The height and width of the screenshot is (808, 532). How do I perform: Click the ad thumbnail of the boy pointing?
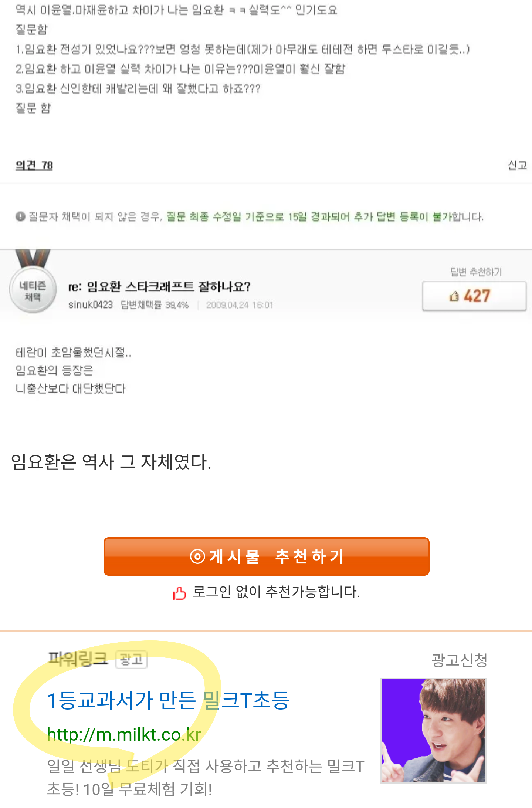(433, 731)
